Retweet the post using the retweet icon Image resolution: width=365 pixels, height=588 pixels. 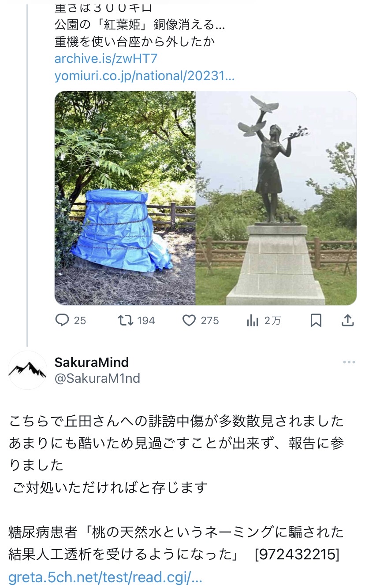(126, 320)
